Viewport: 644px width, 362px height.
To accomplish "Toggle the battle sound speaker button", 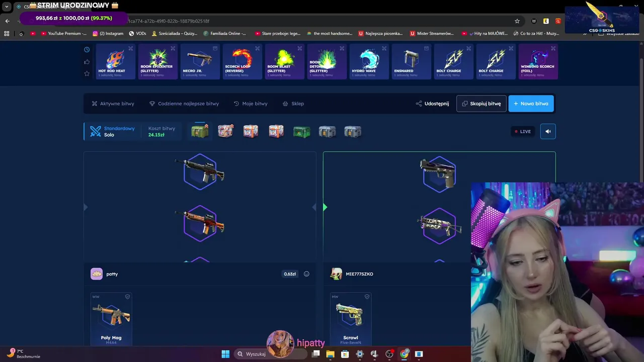I will (548, 131).
